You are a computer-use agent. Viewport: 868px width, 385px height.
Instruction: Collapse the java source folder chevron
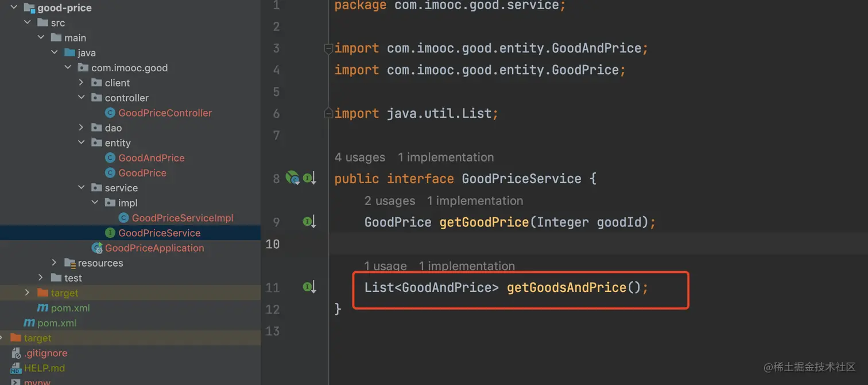click(x=55, y=52)
